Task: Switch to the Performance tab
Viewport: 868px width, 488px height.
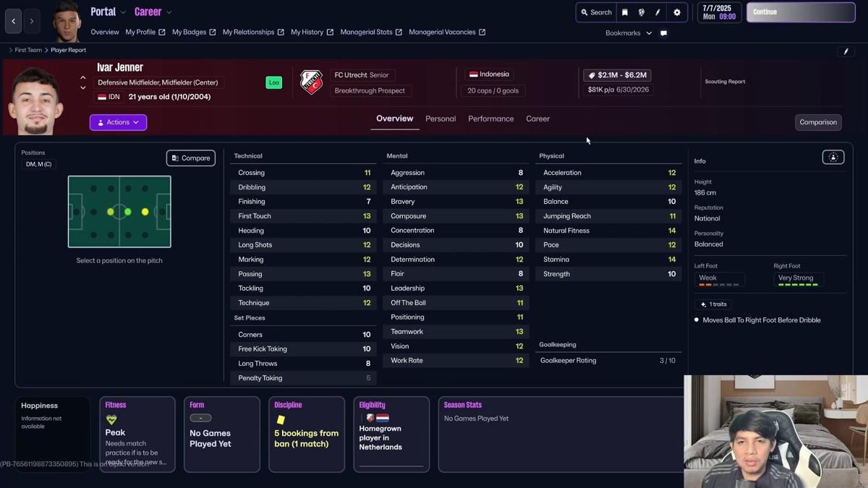Action: (x=490, y=119)
